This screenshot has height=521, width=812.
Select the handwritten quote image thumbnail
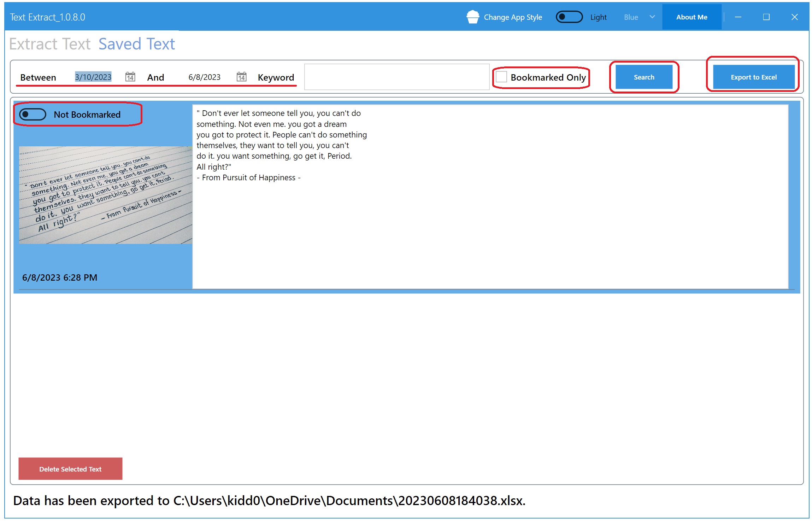click(105, 195)
